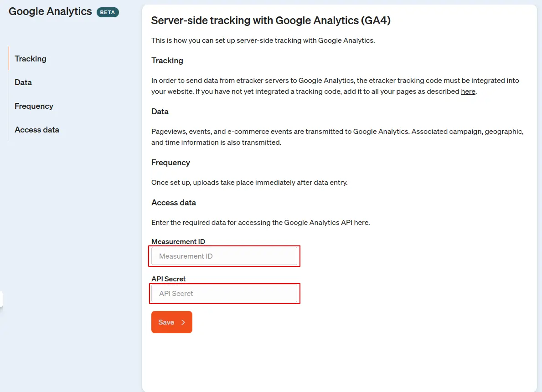Select the Data item in the sidebar
Screen dimensions: 542x392
pos(23,82)
